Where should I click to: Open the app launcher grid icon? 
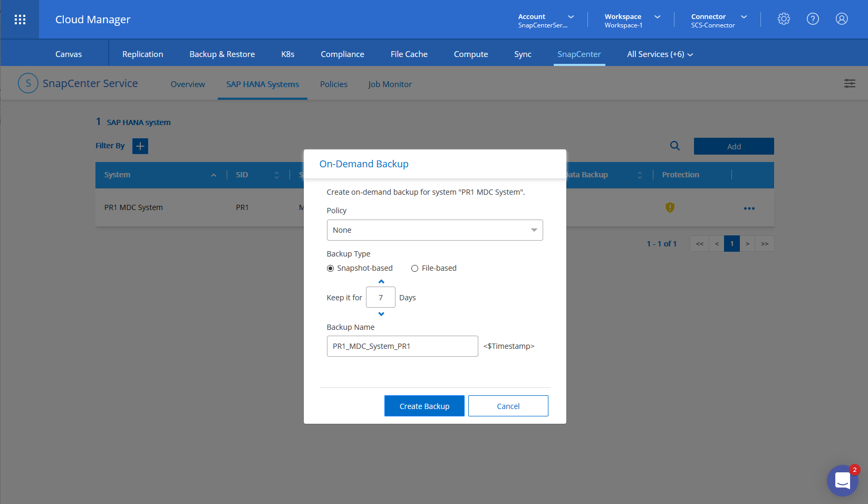point(20,20)
